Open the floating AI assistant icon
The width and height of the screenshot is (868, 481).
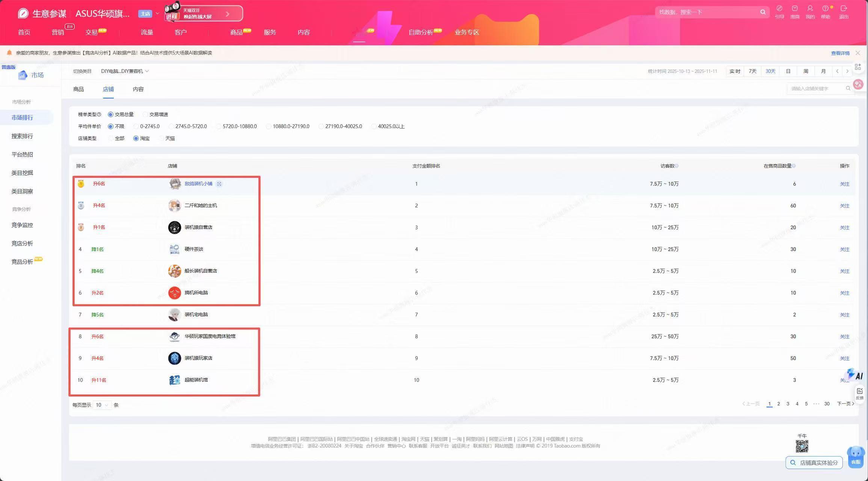tap(855, 375)
